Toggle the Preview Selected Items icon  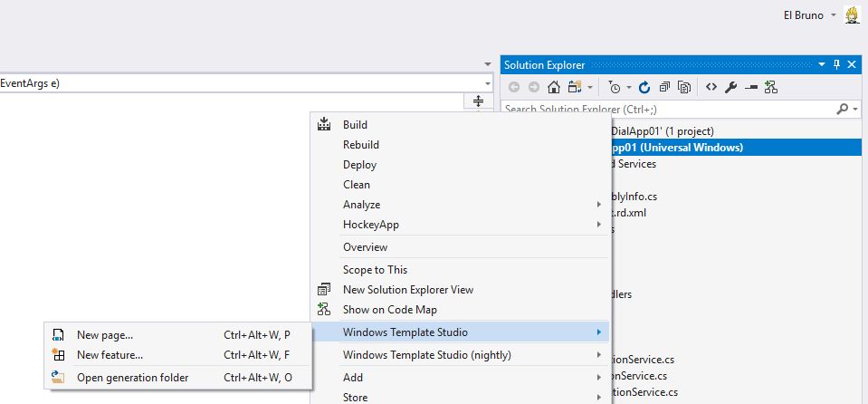coord(750,87)
